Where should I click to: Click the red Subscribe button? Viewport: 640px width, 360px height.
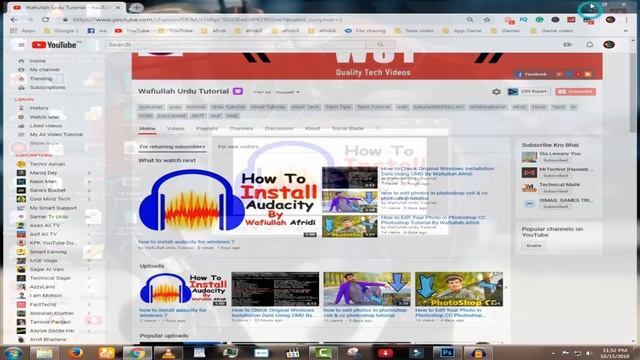coord(576,91)
